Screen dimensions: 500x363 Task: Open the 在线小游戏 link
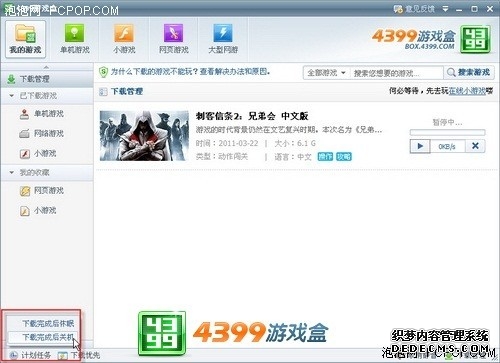tap(467, 91)
